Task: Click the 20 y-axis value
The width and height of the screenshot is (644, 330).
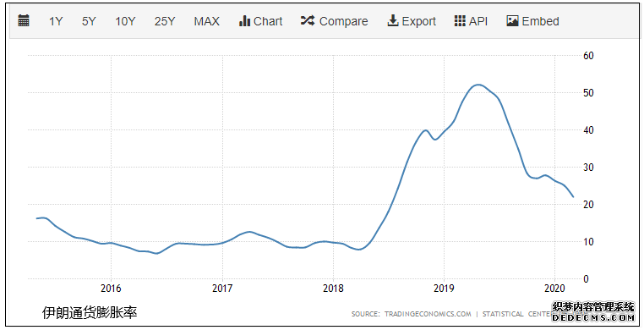Action: (x=588, y=205)
